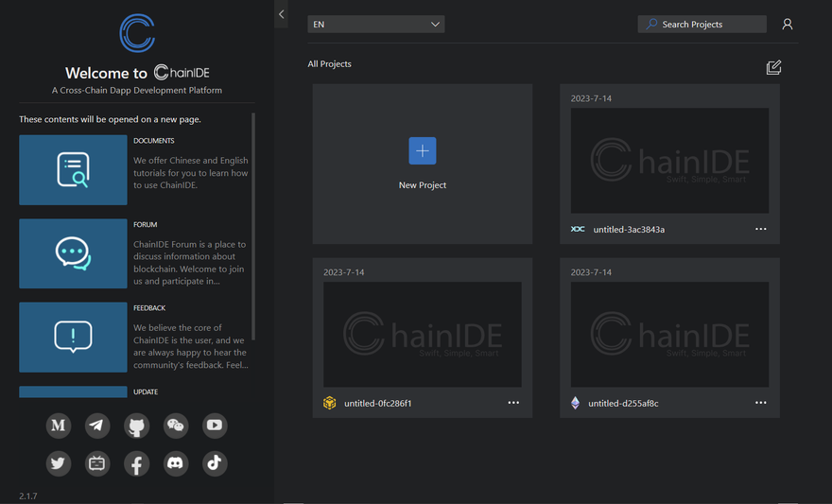Viewport: 832px width, 504px height.
Task: Open options menu for untitled-0fc286f1
Action: pyautogui.click(x=513, y=403)
